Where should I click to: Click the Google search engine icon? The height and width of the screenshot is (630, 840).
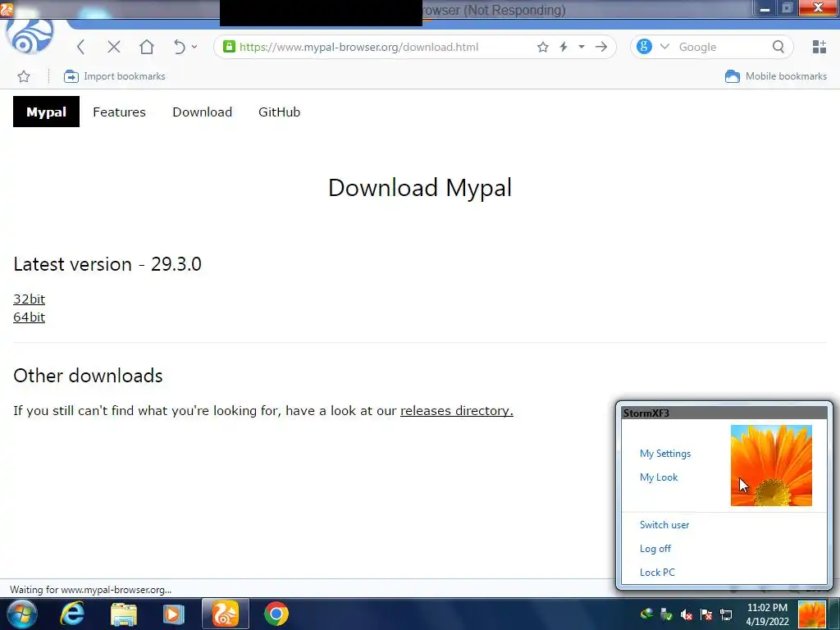coord(644,47)
